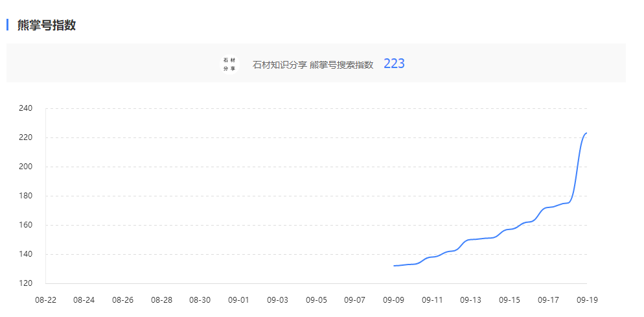Select the 石材知识分享 熊掌号搜索指数 label
Screen dimensions: 644x317
(x=313, y=64)
